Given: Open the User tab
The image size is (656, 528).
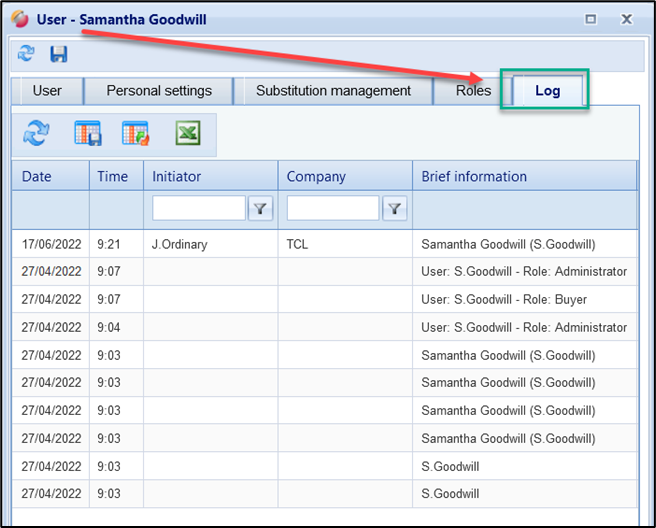Looking at the screenshot, I should pos(47,91).
